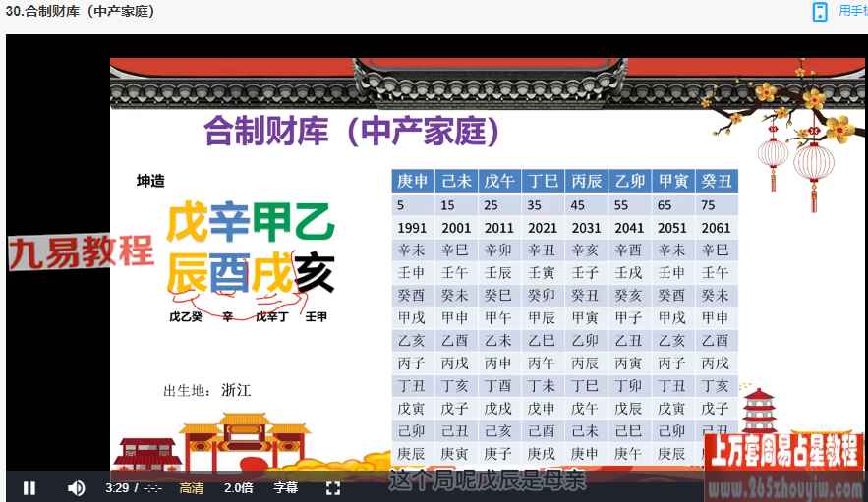Mute the video volume speaker icon
Viewport: 868px width, 502px height.
point(76,488)
